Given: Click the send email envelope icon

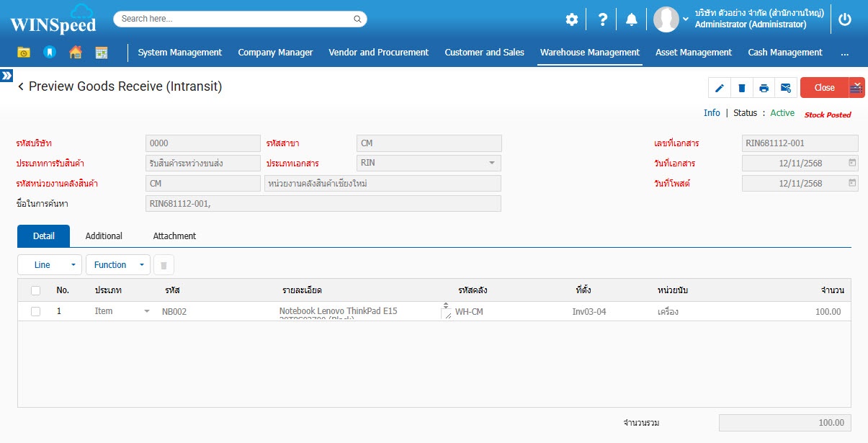Looking at the screenshot, I should coord(786,88).
